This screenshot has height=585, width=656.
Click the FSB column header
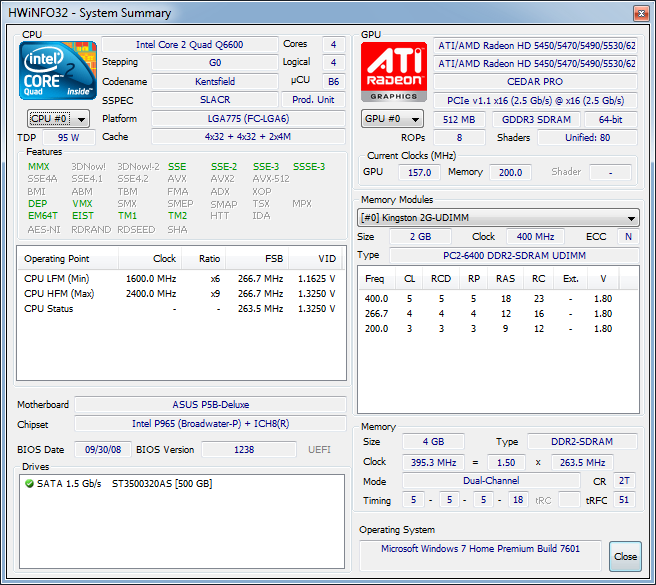tap(257, 259)
